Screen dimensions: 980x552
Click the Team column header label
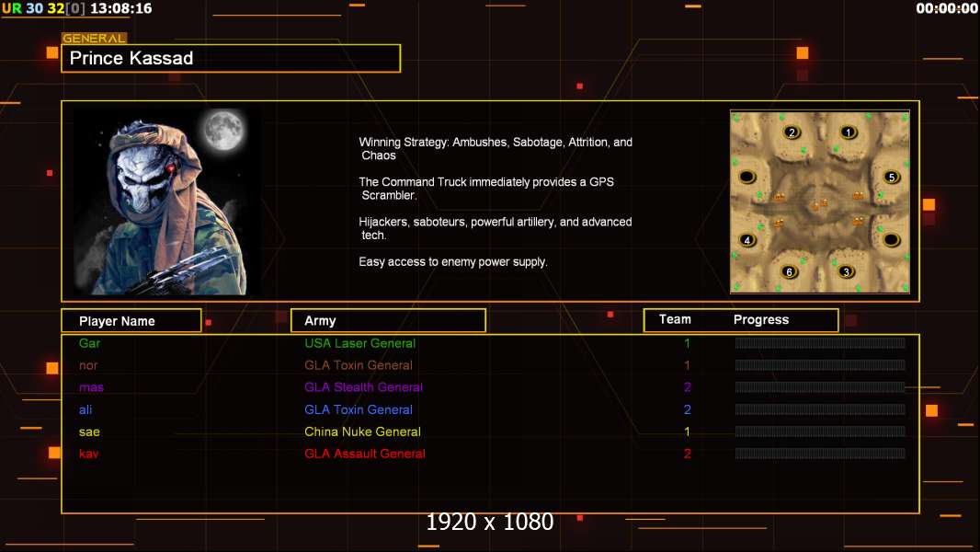click(x=675, y=319)
